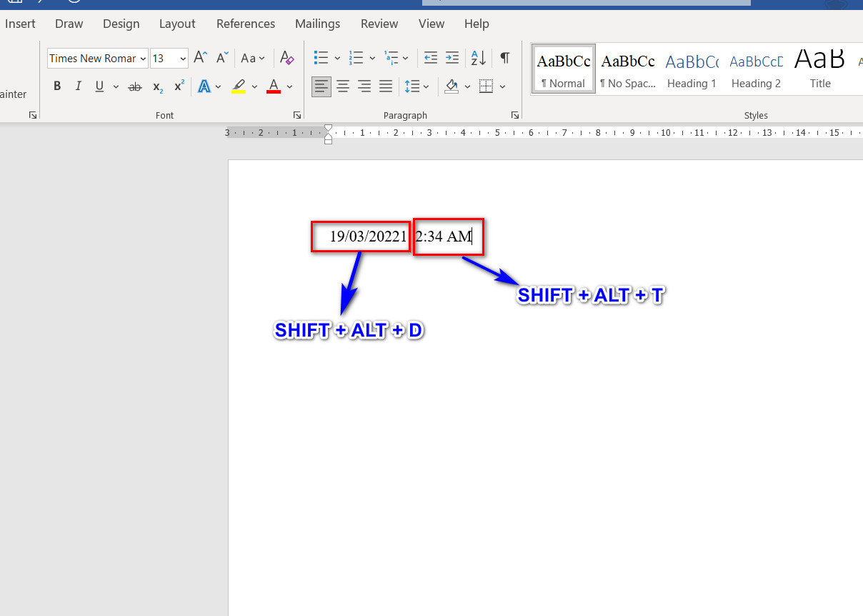Apply strikethrough to text
The image size is (863, 616).
point(134,86)
